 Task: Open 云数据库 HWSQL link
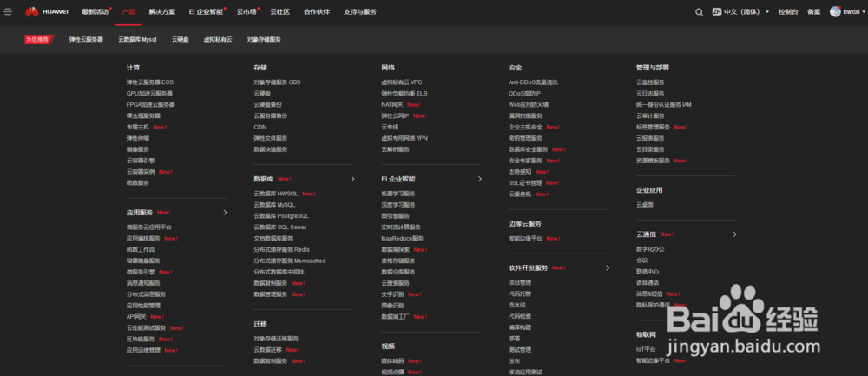point(276,194)
